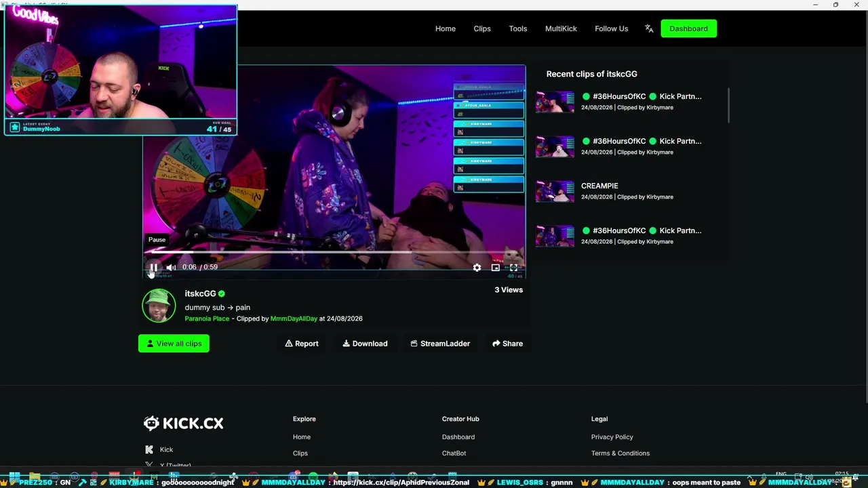Open the first recent clip thumbnail
The height and width of the screenshot is (488, 868).
coord(555,102)
